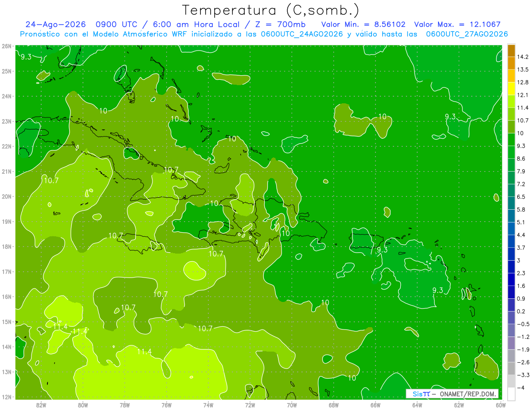Viewport: 532px width, 411px height.
Task: Click the -4 colorbar value
Action: pos(521,388)
